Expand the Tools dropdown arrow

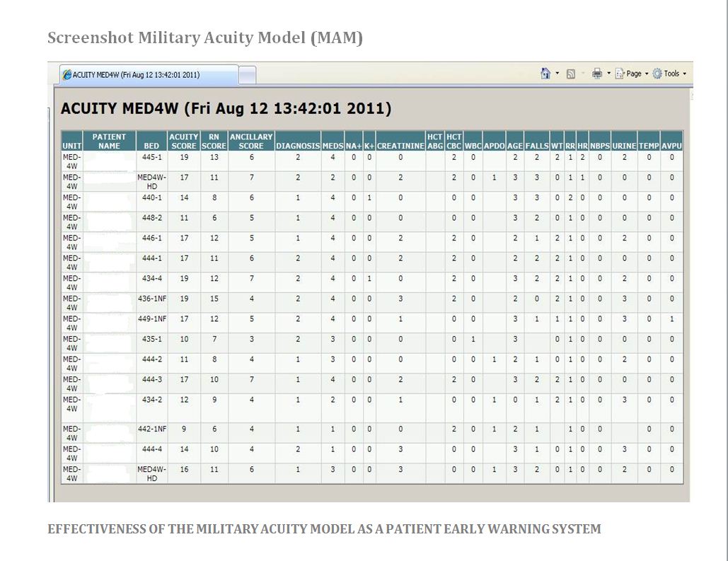683,74
